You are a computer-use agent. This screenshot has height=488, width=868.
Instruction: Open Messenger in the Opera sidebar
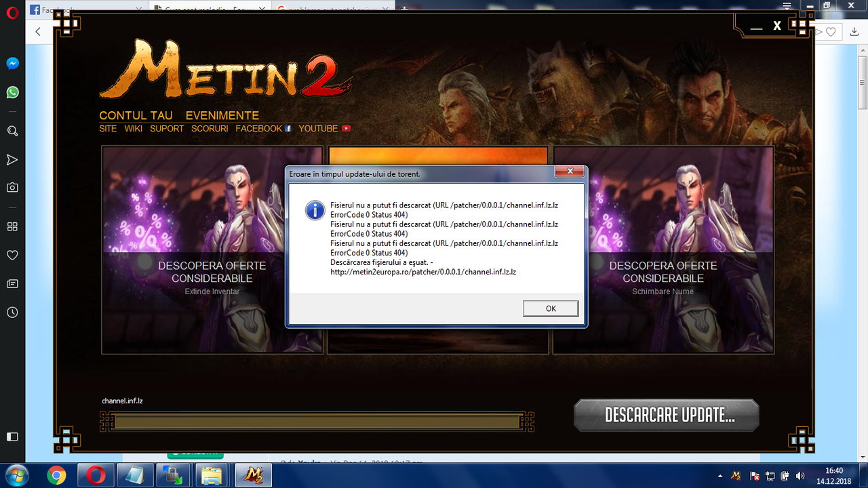point(12,64)
